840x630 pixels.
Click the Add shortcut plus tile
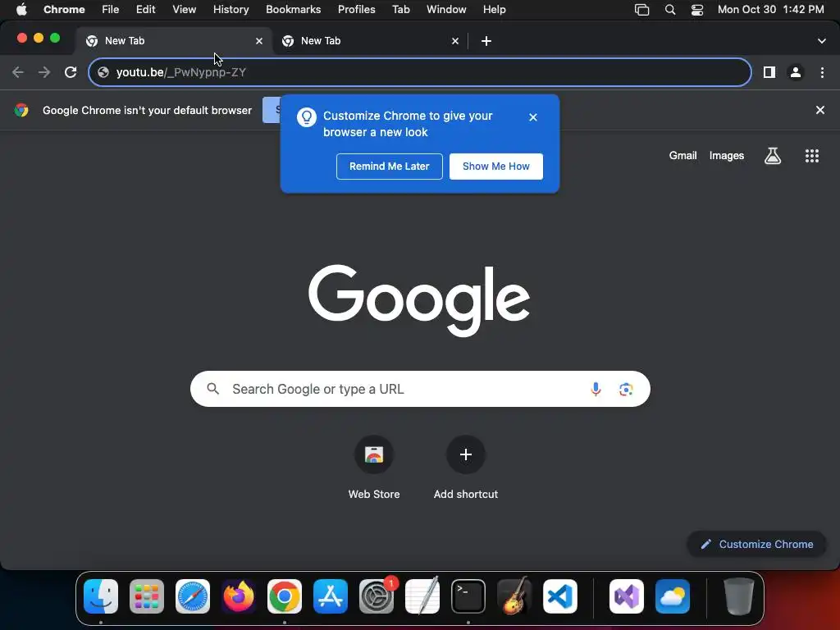[466, 454]
